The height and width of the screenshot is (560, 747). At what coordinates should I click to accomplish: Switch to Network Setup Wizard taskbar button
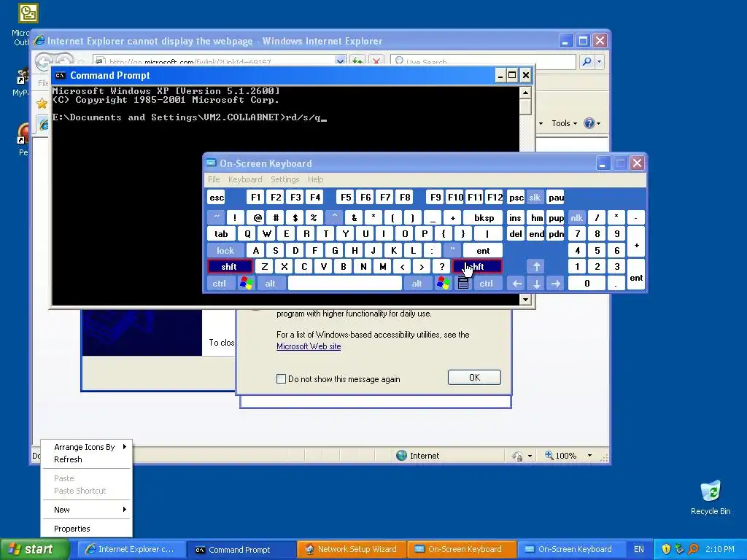352,550
